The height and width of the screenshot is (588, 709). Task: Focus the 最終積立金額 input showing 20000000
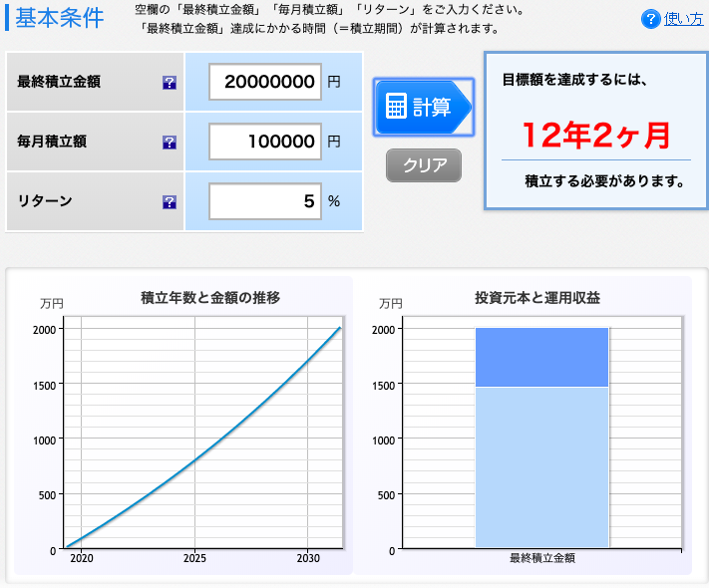point(265,82)
